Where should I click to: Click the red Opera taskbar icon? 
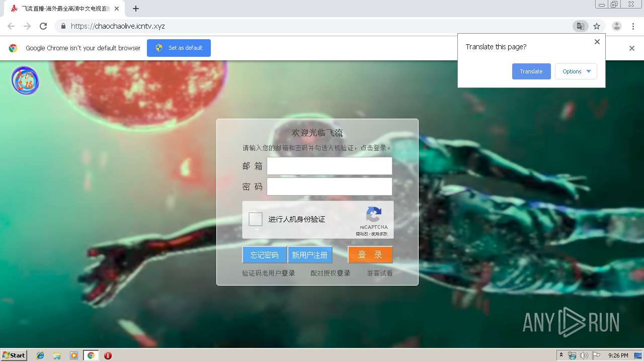pos(108,355)
